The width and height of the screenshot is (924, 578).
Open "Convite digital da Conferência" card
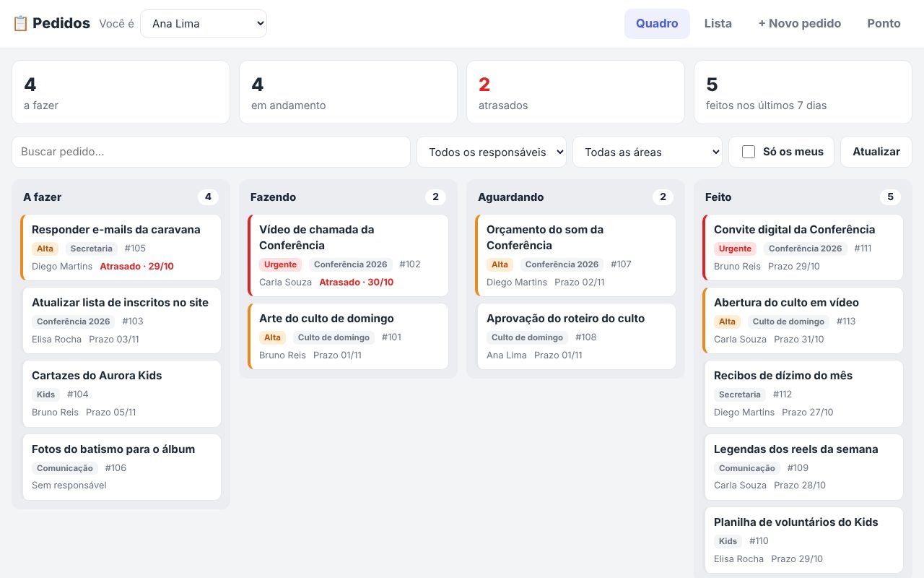(x=803, y=247)
